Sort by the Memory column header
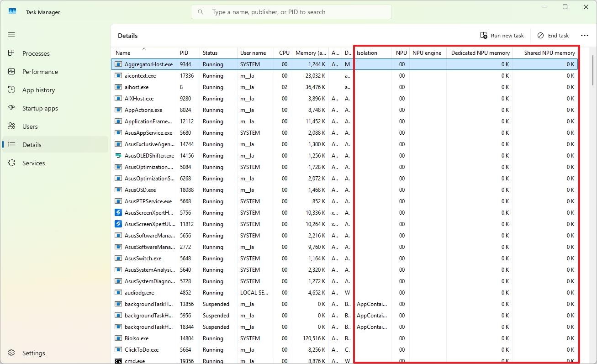This screenshot has height=364, width=597. (310, 53)
